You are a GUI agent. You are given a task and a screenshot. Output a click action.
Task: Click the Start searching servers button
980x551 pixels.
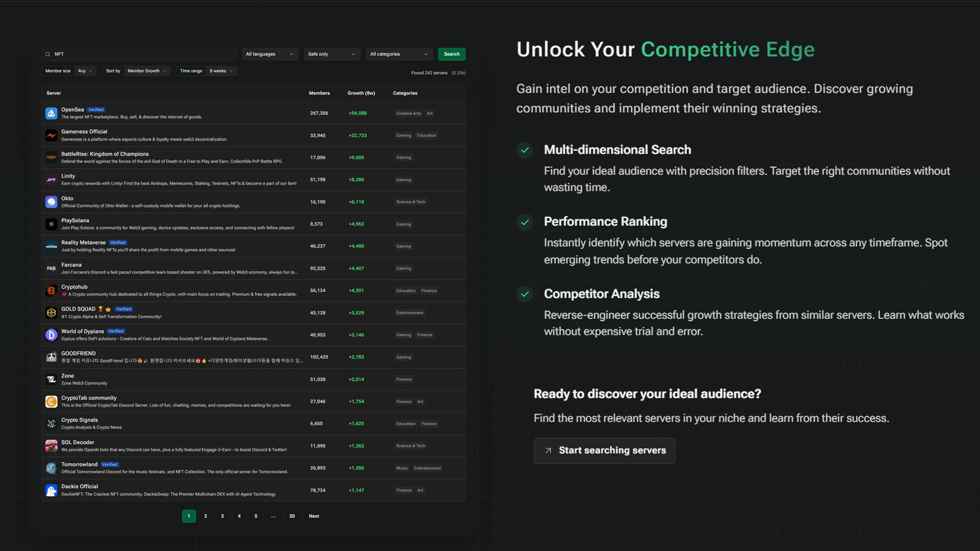(604, 451)
